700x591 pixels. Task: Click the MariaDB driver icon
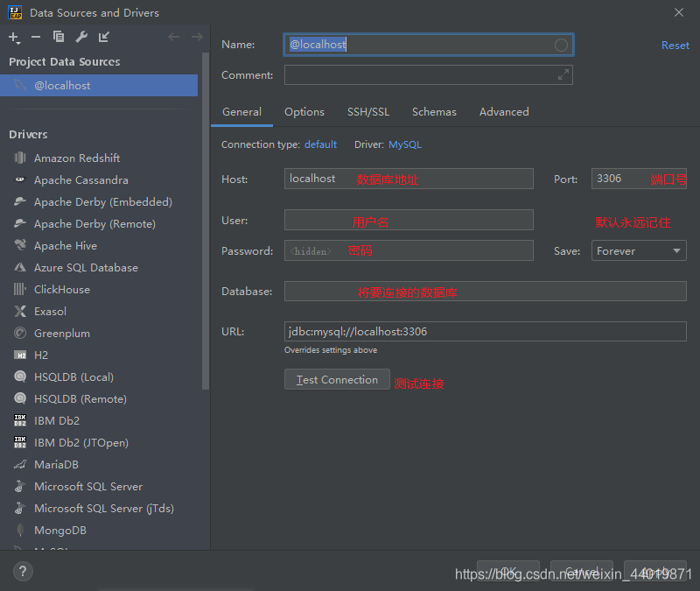(20, 465)
